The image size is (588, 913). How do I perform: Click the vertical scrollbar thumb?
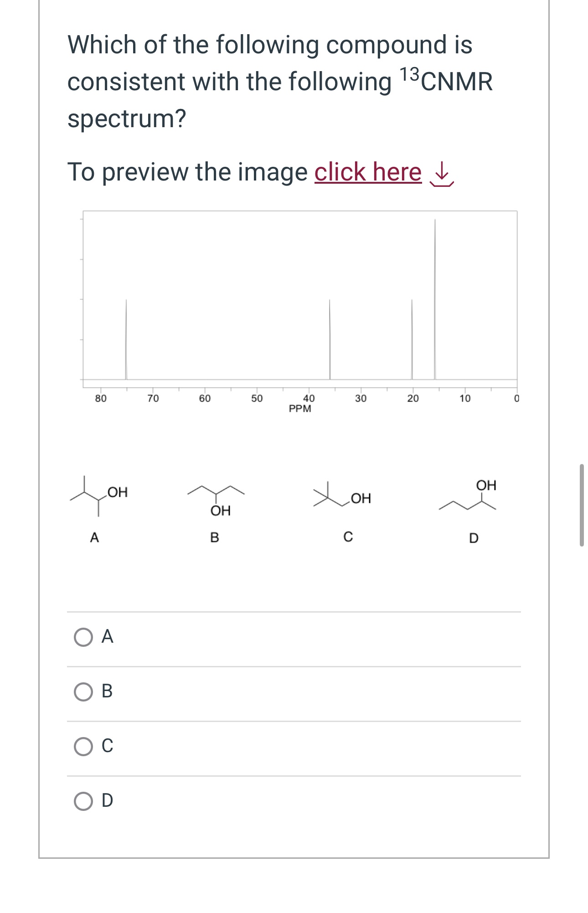click(582, 505)
